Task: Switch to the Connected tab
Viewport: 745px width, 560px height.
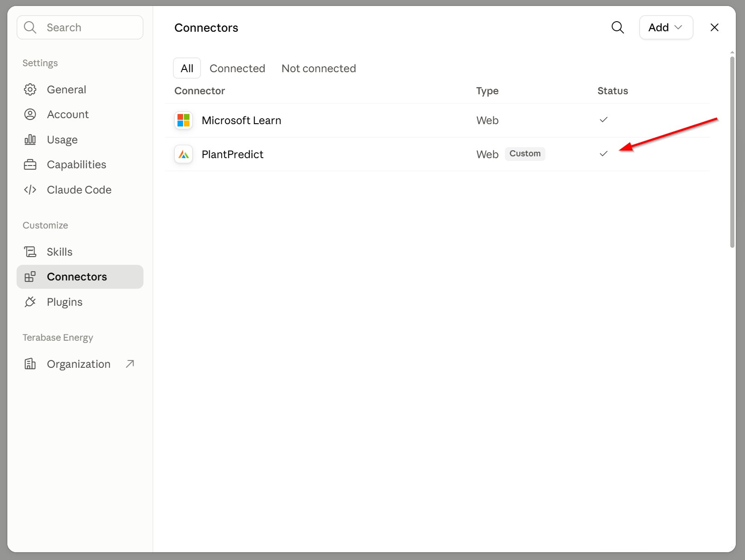Action: tap(237, 69)
